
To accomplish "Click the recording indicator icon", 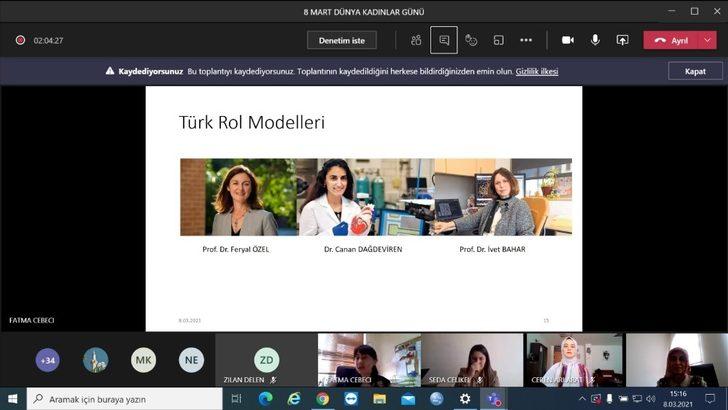I will click(20, 40).
